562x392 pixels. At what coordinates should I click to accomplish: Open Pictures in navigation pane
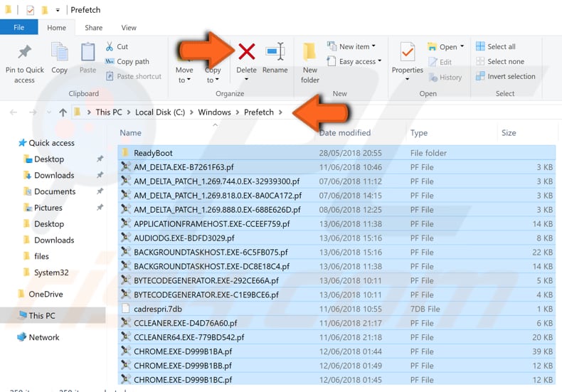[43, 208]
